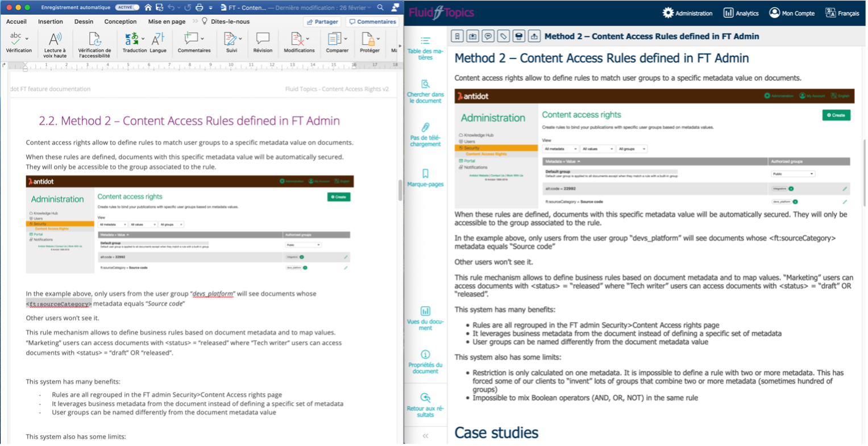Open Administration in Fluid Topics header
The width and height of the screenshot is (868, 446).
coord(687,12)
